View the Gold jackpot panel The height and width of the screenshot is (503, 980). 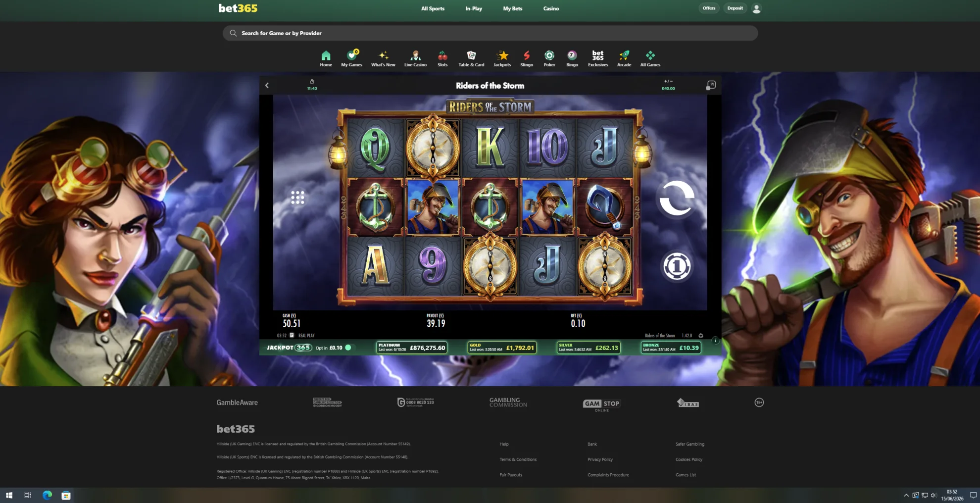click(x=502, y=348)
